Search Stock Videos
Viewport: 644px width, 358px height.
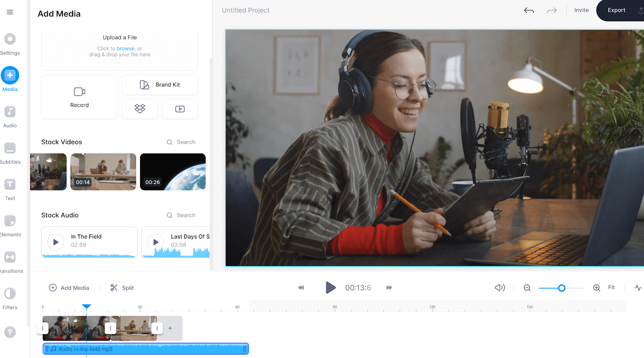181,142
